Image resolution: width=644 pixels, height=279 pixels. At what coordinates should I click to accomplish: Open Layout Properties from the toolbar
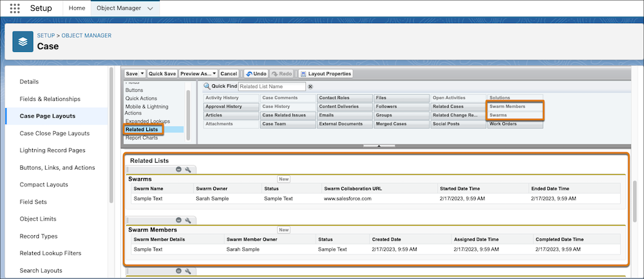(325, 74)
